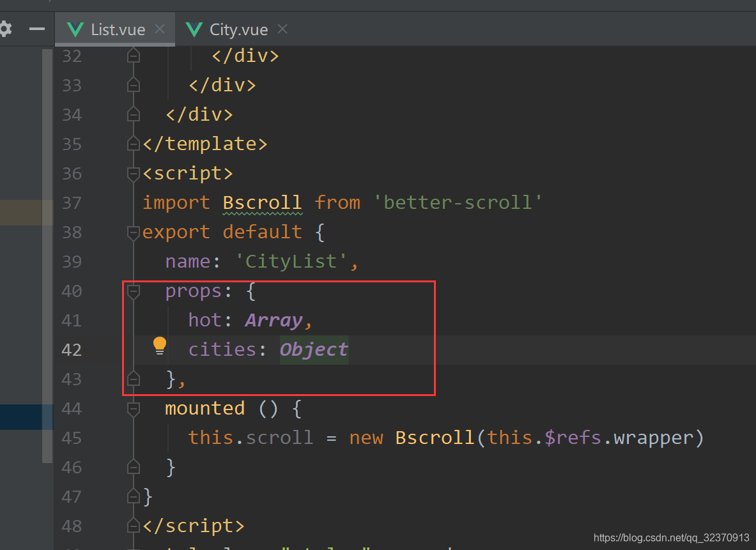Open the settings gear in the tool window

pos(5,29)
